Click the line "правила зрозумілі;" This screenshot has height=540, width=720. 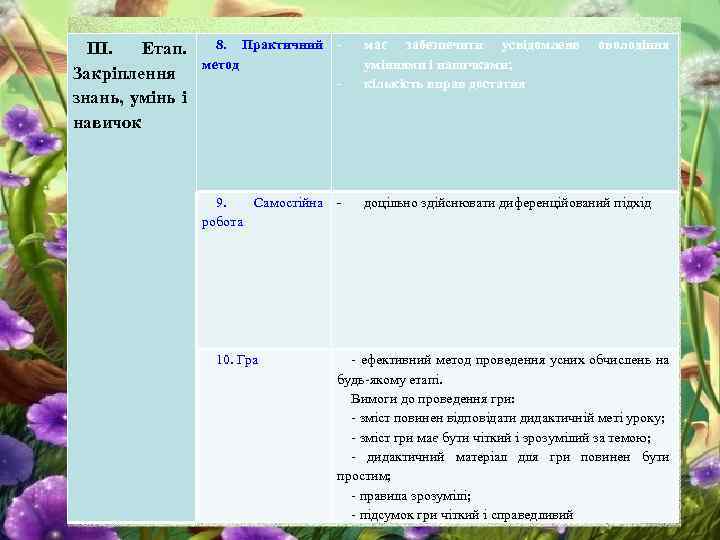pyautogui.click(x=411, y=496)
